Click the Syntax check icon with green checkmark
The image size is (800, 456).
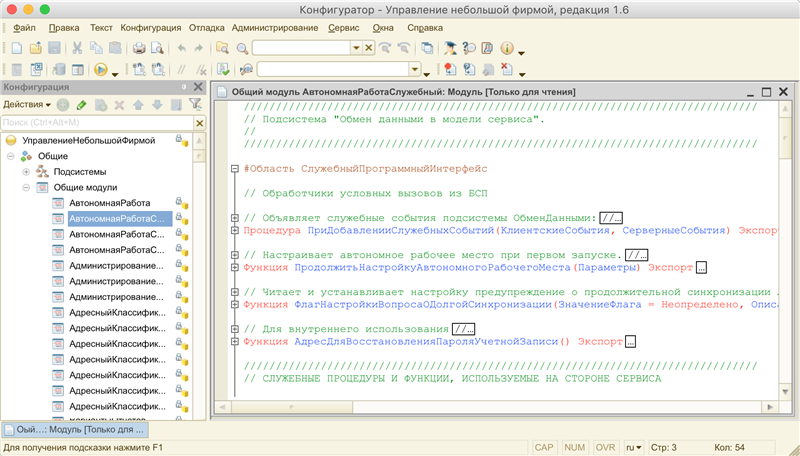223,69
